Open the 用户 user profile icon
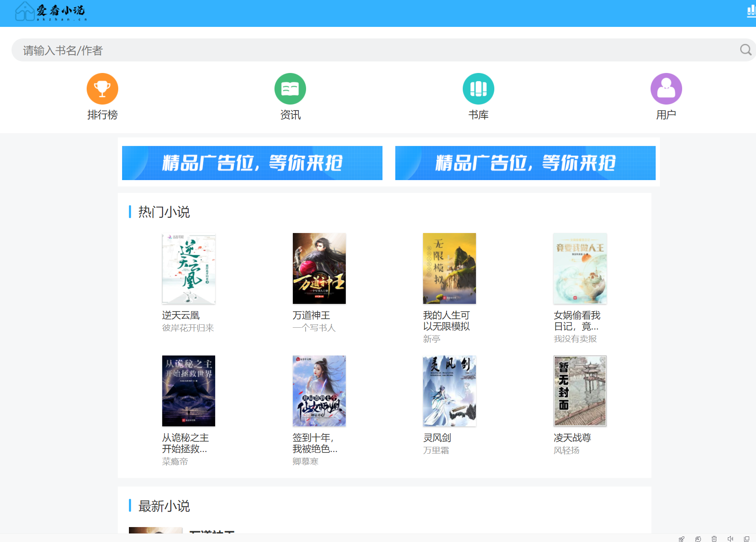Viewport: 756px width, 542px height. tap(666, 88)
